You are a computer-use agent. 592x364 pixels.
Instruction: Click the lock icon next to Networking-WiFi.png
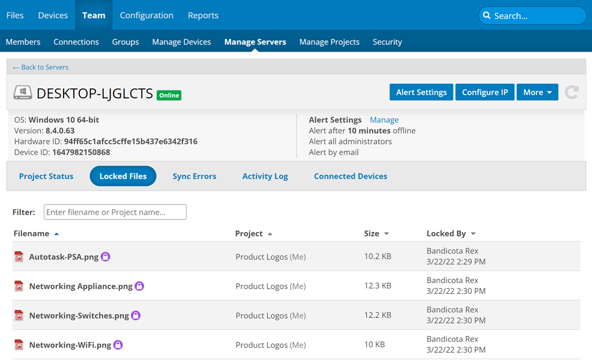[118, 345]
